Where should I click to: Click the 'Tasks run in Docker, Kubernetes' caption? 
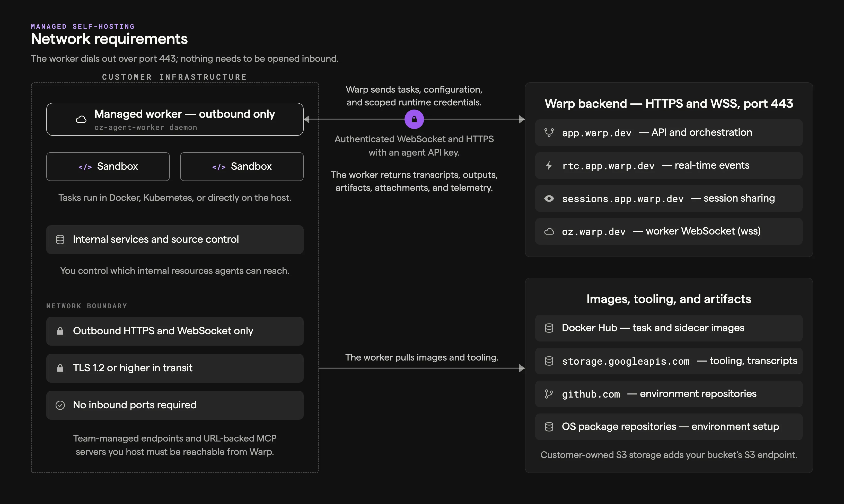pyautogui.click(x=175, y=198)
